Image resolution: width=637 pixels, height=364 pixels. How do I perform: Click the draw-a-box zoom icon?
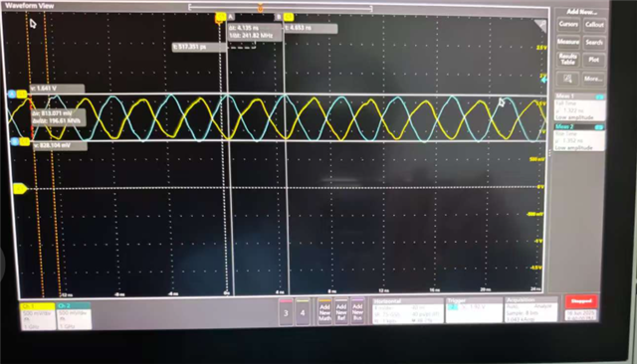point(568,79)
